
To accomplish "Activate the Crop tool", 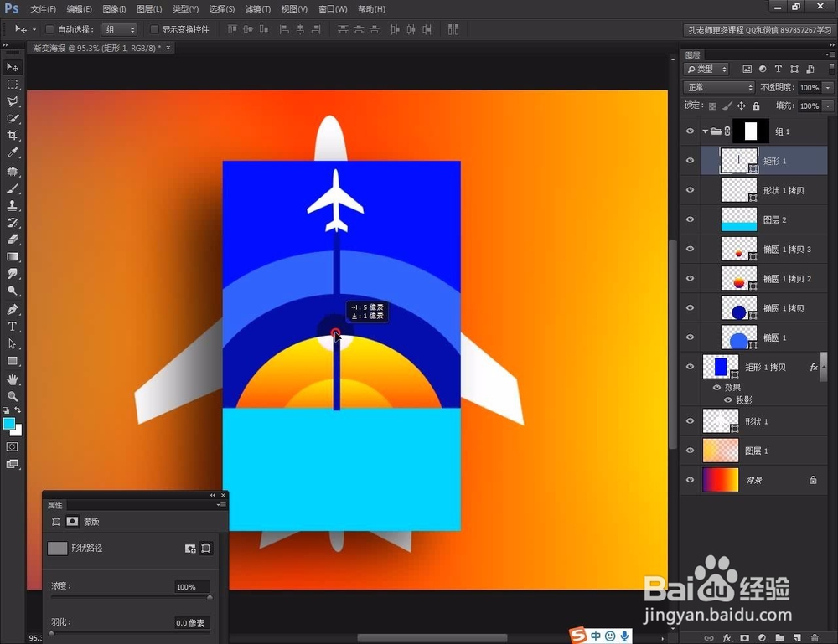I will [x=12, y=136].
